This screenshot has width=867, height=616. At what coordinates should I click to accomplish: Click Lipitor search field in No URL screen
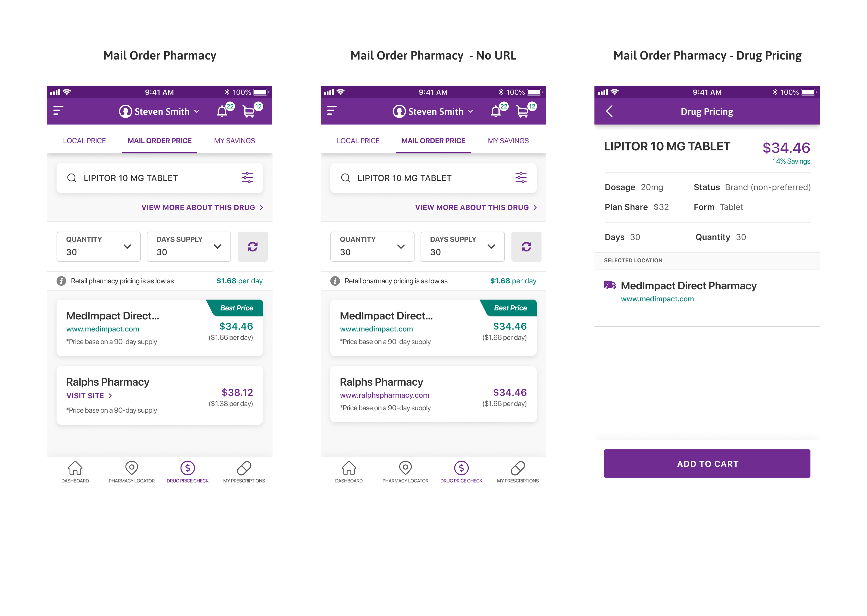[433, 178]
